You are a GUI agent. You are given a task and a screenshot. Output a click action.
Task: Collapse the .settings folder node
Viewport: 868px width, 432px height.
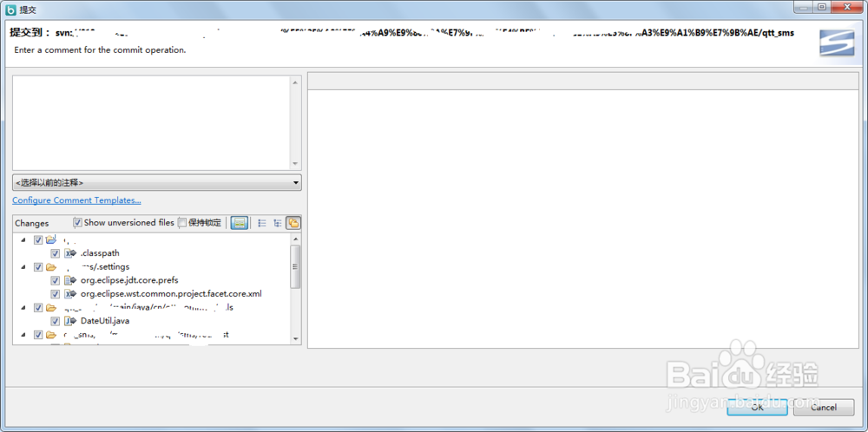(x=23, y=267)
